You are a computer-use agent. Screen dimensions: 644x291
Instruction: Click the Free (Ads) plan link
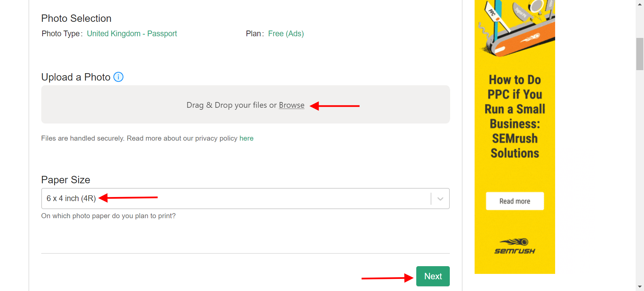tap(286, 34)
